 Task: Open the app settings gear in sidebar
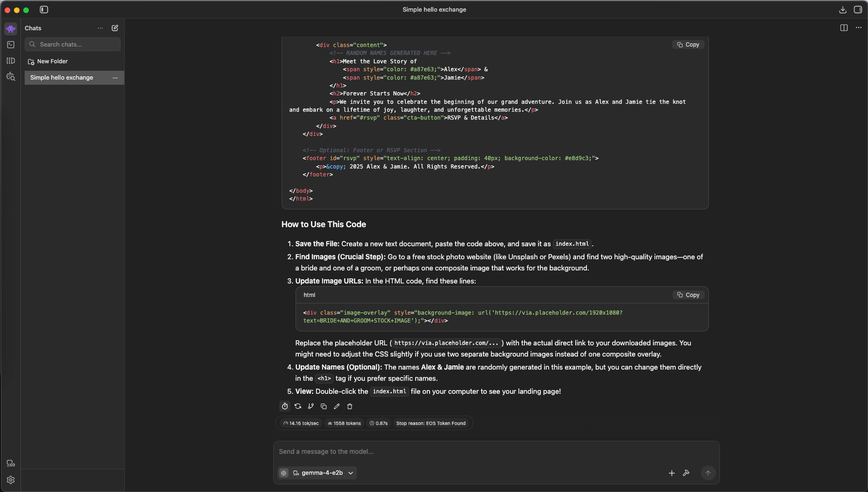(11, 480)
